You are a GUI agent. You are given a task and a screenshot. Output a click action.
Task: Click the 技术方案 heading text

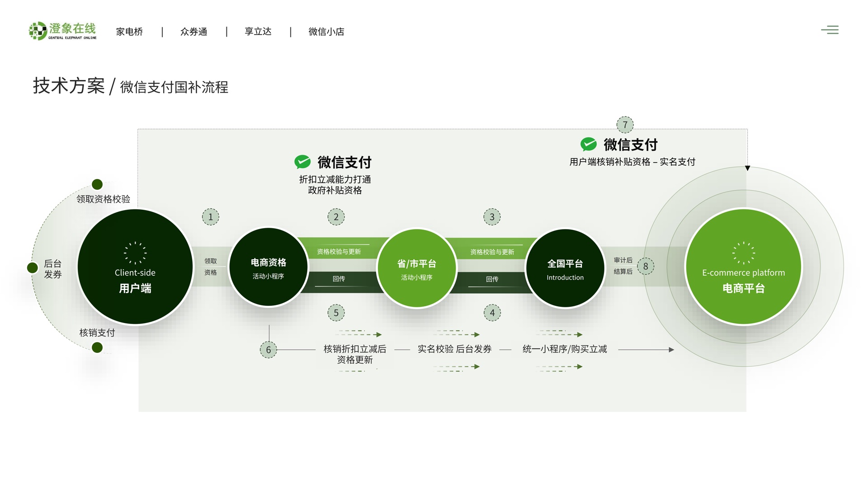69,86
